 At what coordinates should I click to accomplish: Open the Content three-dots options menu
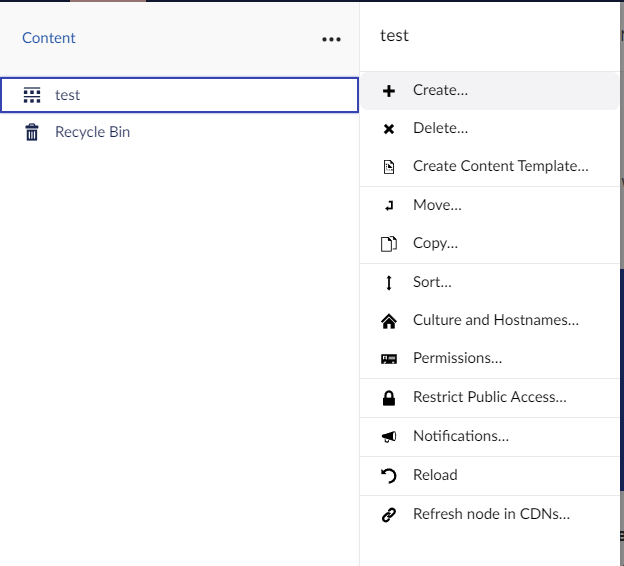point(331,39)
